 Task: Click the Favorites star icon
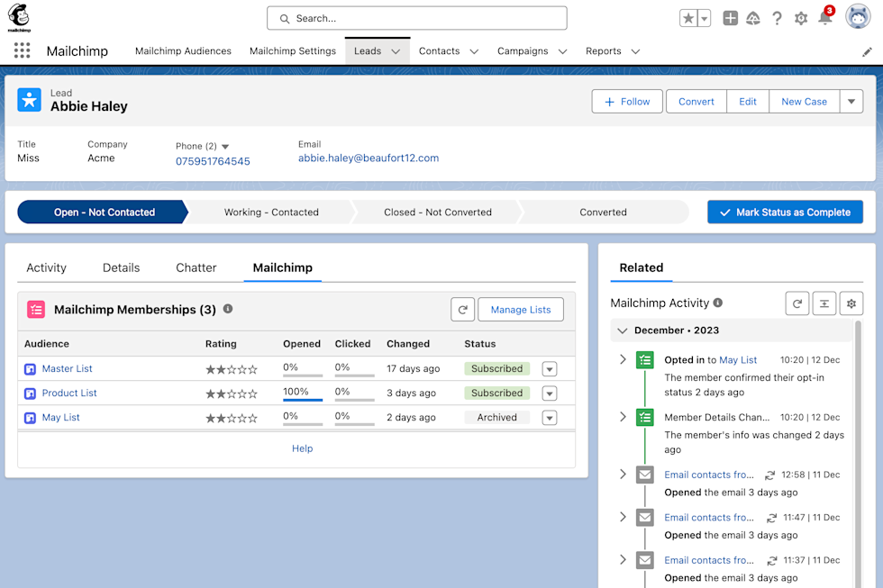687,17
